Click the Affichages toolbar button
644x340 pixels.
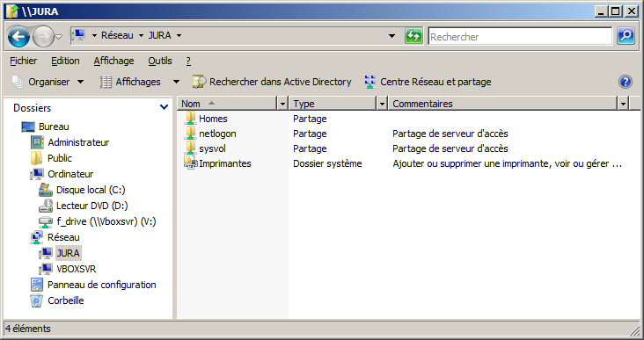[130, 82]
